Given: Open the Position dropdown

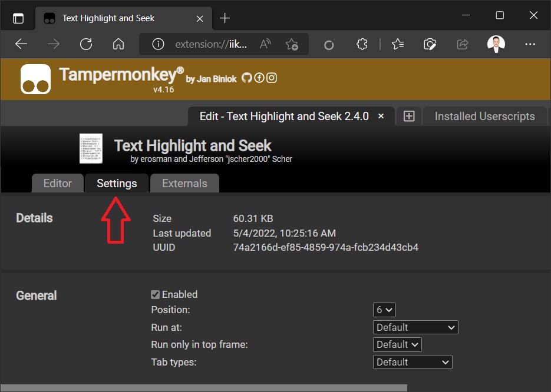Looking at the screenshot, I should tap(384, 310).
